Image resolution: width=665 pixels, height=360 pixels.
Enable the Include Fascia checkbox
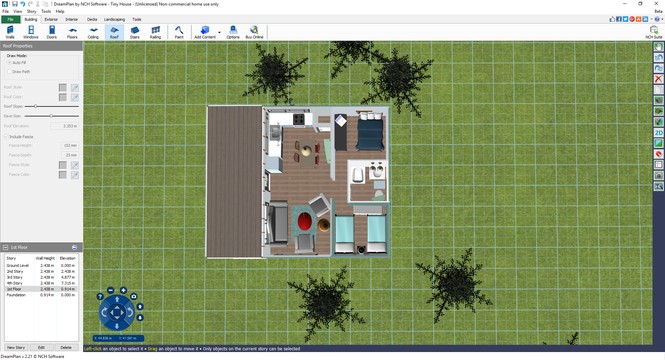coord(6,137)
